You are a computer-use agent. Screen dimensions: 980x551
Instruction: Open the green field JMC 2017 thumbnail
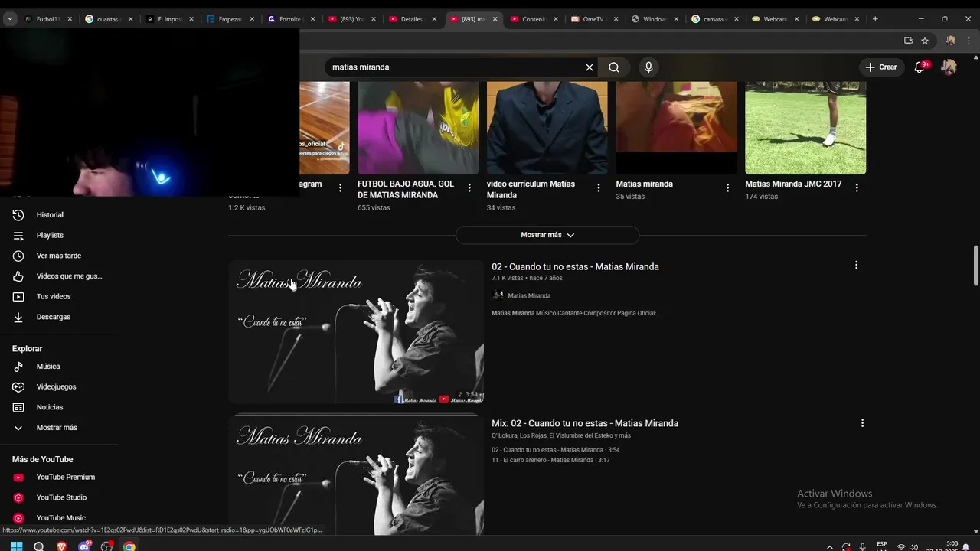tap(805, 128)
